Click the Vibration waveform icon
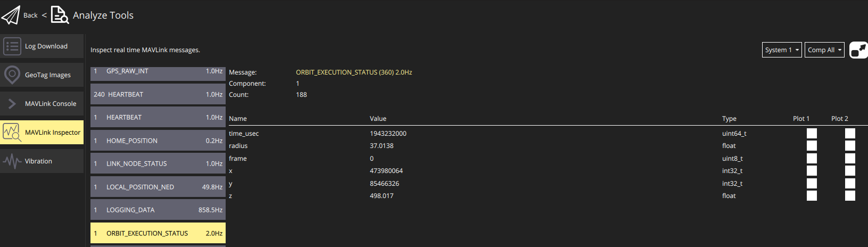Image resolution: width=868 pixels, height=247 pixels. point(12,161)
